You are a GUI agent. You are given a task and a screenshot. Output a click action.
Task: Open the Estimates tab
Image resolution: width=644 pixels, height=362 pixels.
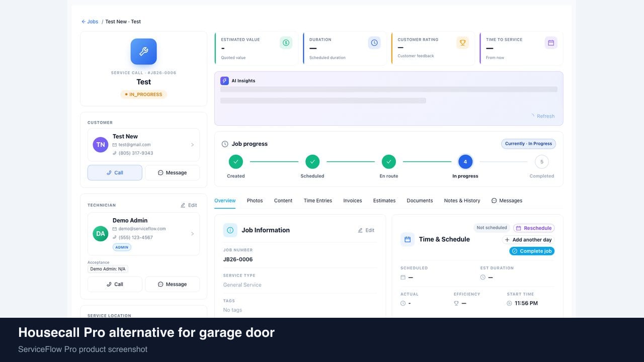click(384, 201)
